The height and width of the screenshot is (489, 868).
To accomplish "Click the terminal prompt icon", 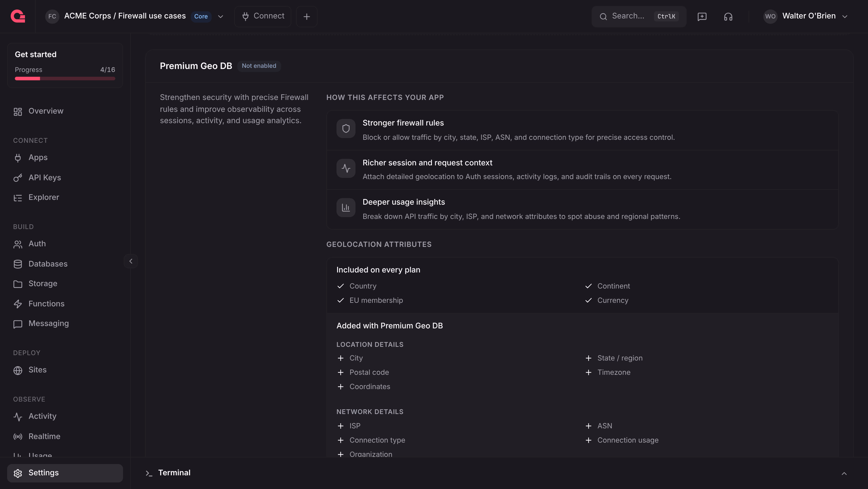I will pos(149,473).
